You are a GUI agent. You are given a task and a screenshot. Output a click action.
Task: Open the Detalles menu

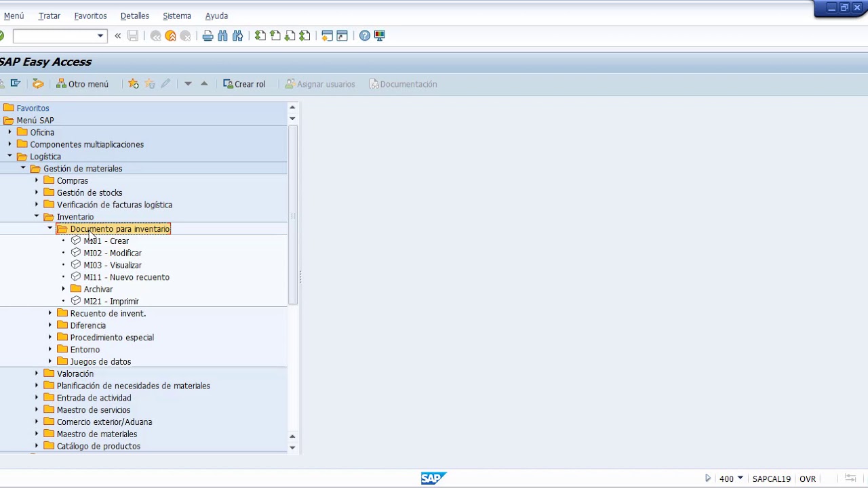pos(135,16)
